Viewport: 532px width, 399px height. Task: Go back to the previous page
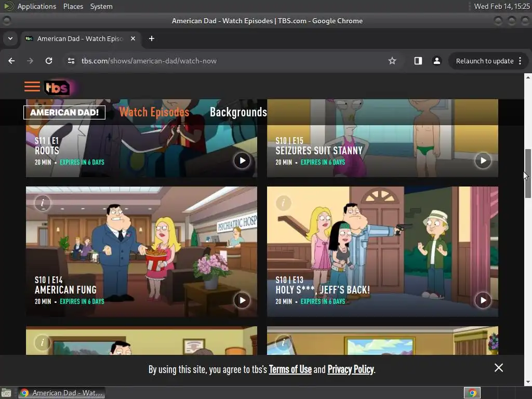coord(11,61)
